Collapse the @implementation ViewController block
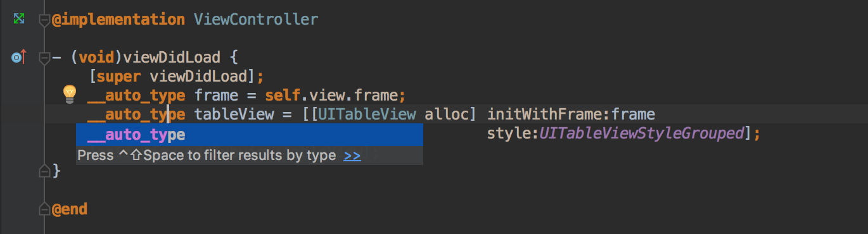 (44, 20)
